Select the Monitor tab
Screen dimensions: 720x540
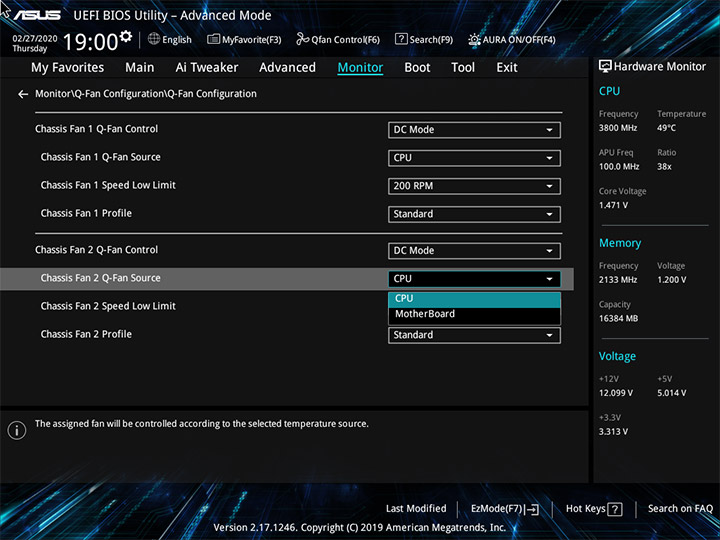(360, 68)
